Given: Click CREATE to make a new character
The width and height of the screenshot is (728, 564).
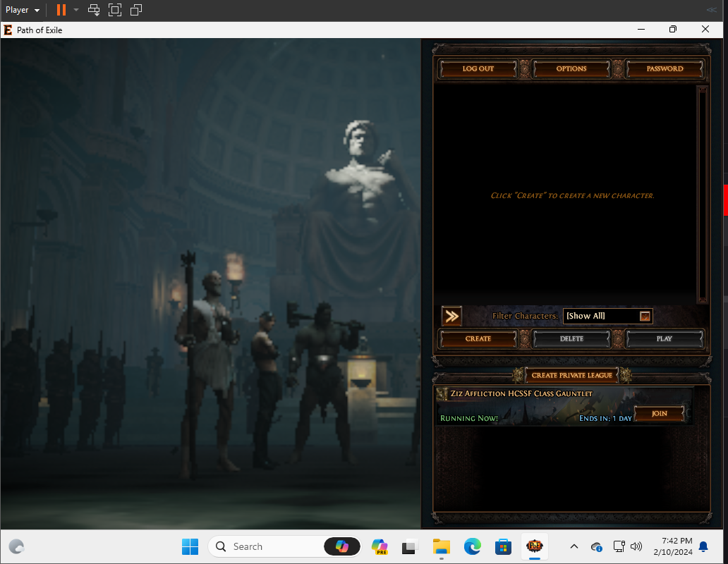Looking at the screenshot, I should pos(478,338).
